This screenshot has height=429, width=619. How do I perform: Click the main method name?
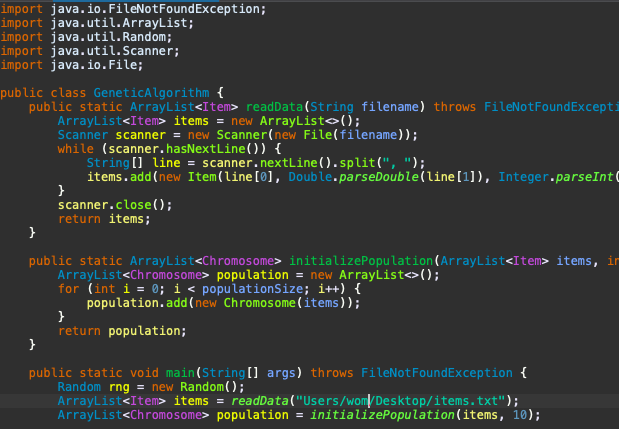click(180, 373)
